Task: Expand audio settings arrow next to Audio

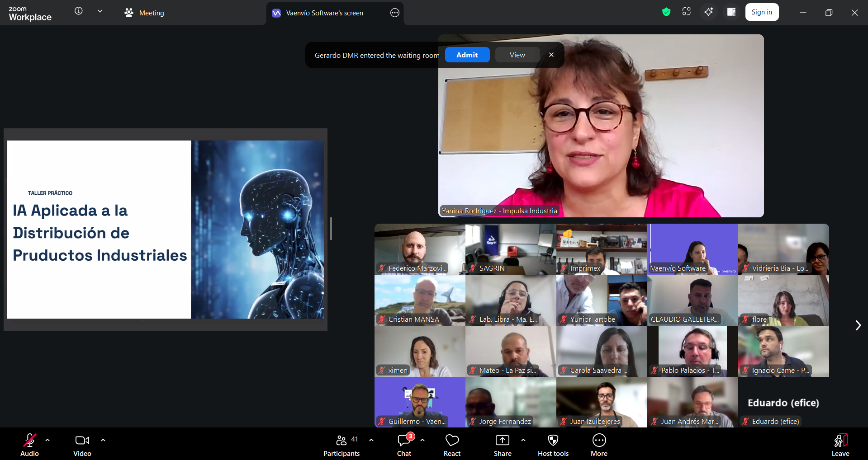Action: 47,440
